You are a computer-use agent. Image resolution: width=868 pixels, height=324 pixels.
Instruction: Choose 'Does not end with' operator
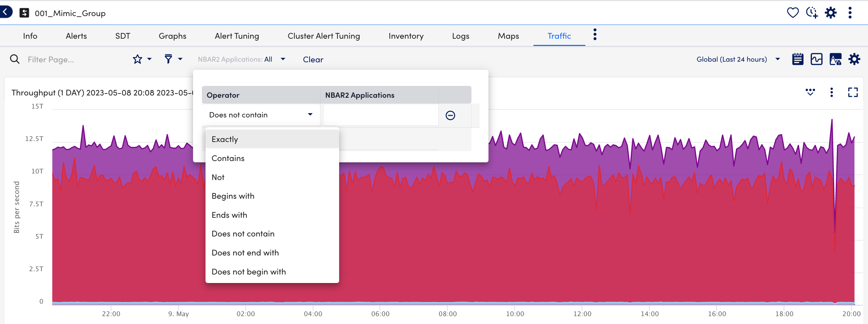245,253
